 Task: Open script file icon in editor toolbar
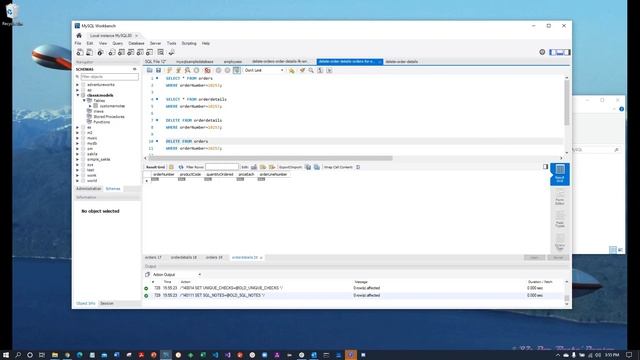pos(150,70)
